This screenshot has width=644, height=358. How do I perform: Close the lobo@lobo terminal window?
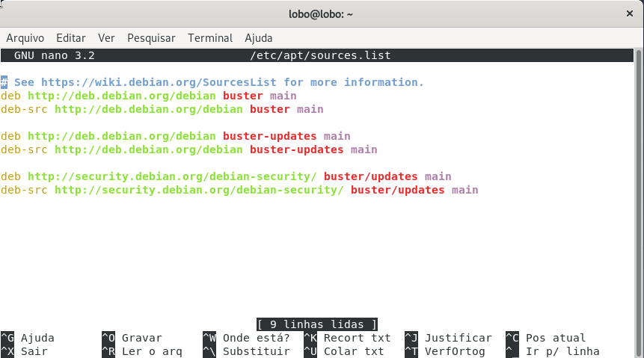click(629, 14)
